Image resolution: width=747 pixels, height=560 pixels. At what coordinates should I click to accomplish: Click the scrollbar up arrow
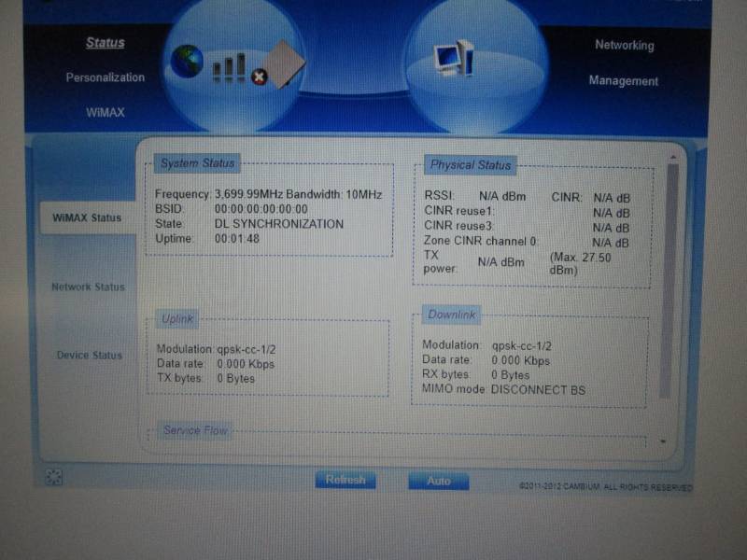673,157
